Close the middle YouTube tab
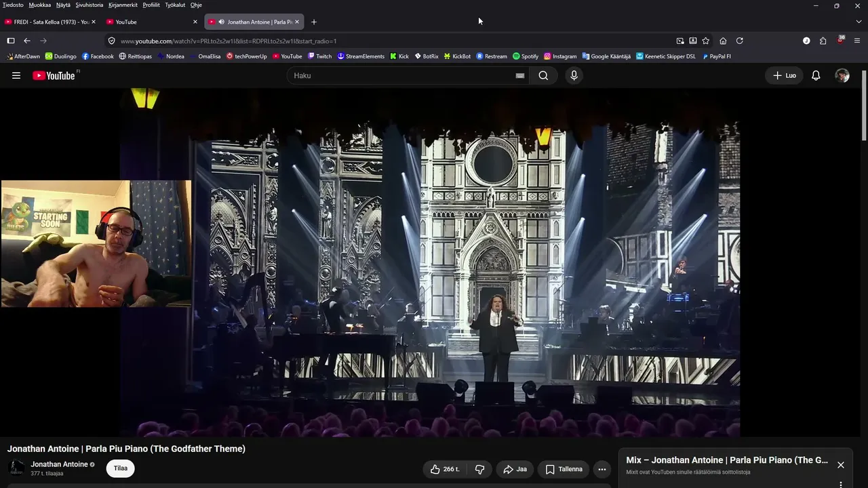The height and width of the screenshot is (488, 868). tap(195, 22)
